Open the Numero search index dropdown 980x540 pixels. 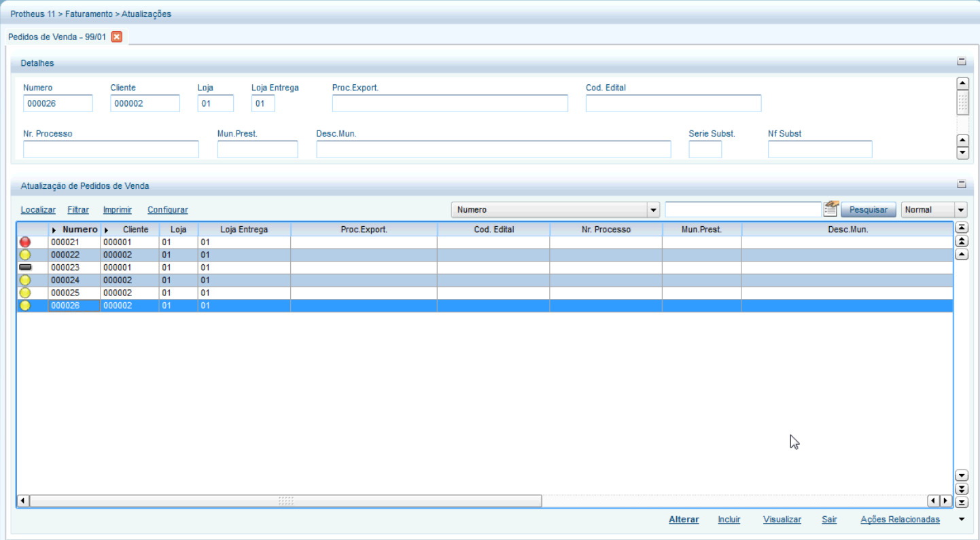pyautogui.click(x=653, y=210)
